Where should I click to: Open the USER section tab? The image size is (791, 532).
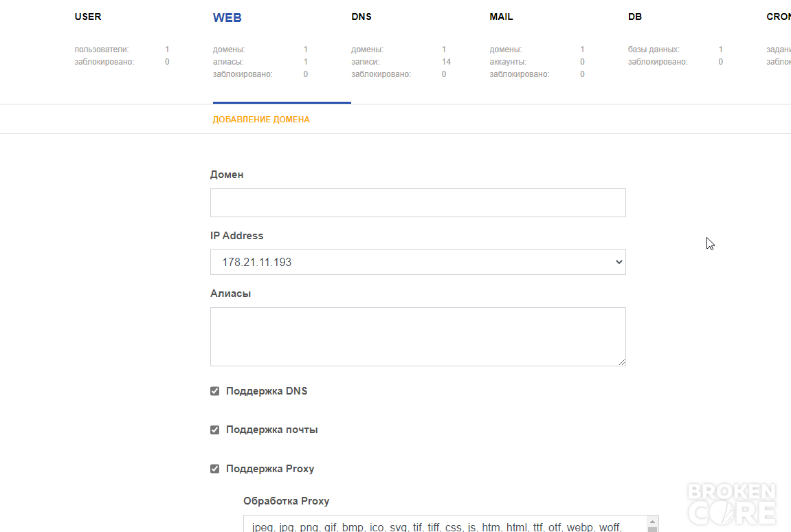(88, 16)
